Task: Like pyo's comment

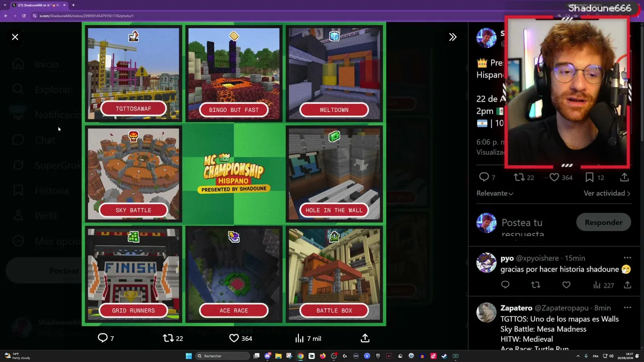Action: [567, 285]
